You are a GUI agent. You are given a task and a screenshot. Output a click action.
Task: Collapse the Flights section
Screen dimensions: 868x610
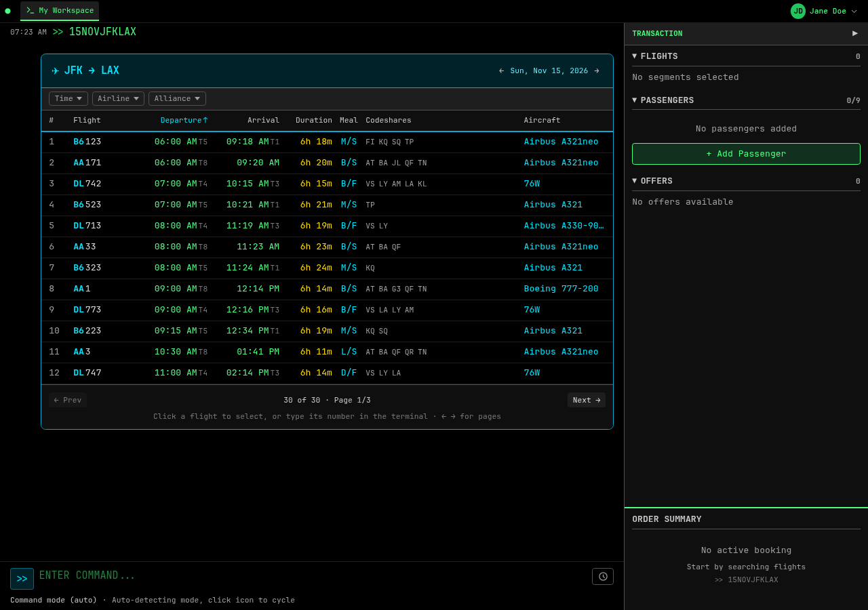coord(635,56)
